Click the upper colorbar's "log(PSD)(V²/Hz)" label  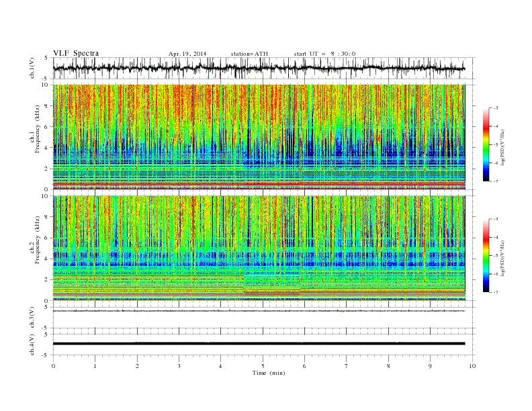(502, 146)
